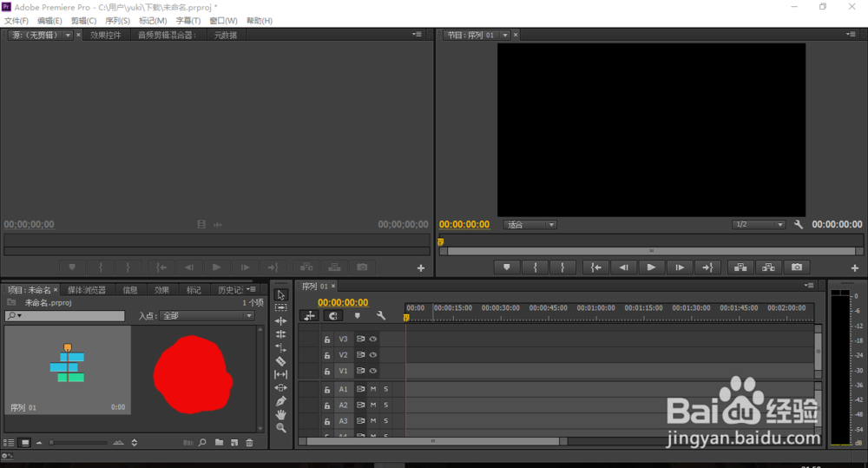Screen dimensions: 868x468
Task: Click Find magnifier in project panel footer
Action: [x=202, y=443]
